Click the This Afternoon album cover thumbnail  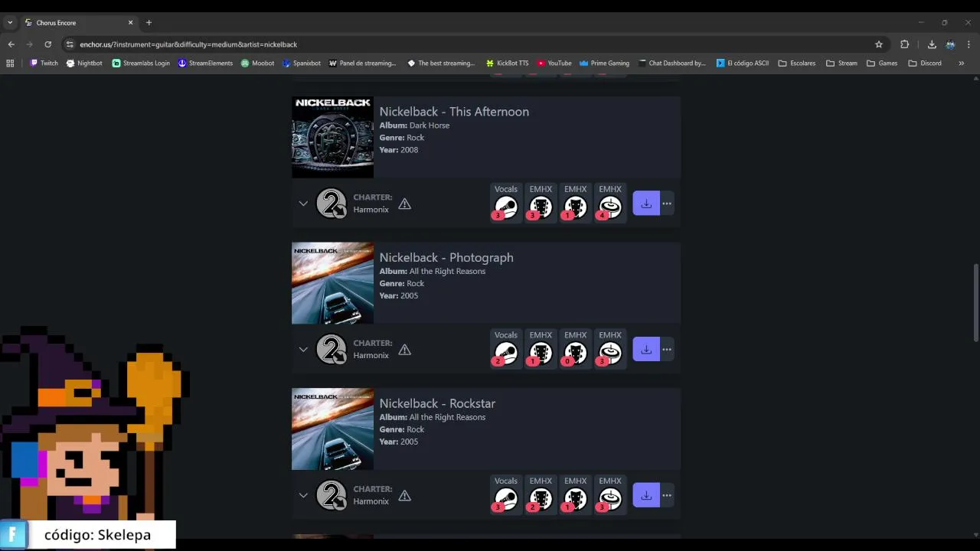(332, 137)
